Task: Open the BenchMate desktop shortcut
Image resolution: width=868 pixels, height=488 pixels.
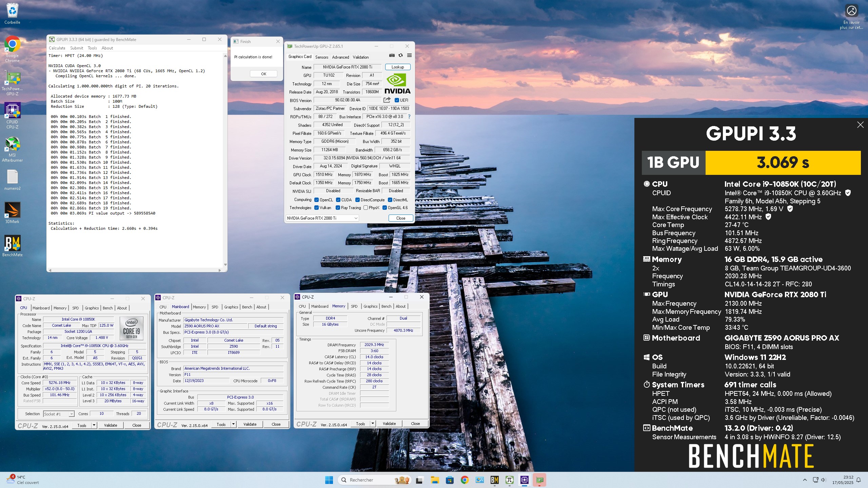Action: tap(12, 246)
